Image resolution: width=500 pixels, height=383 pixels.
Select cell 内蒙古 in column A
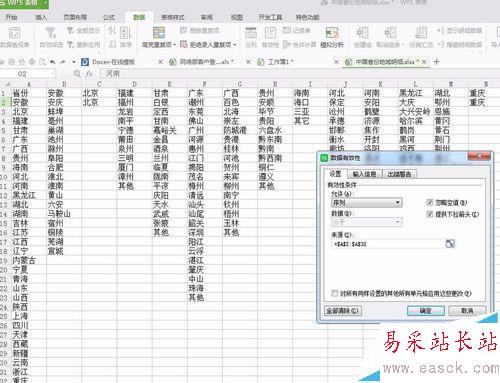click(x=29, y=260)
